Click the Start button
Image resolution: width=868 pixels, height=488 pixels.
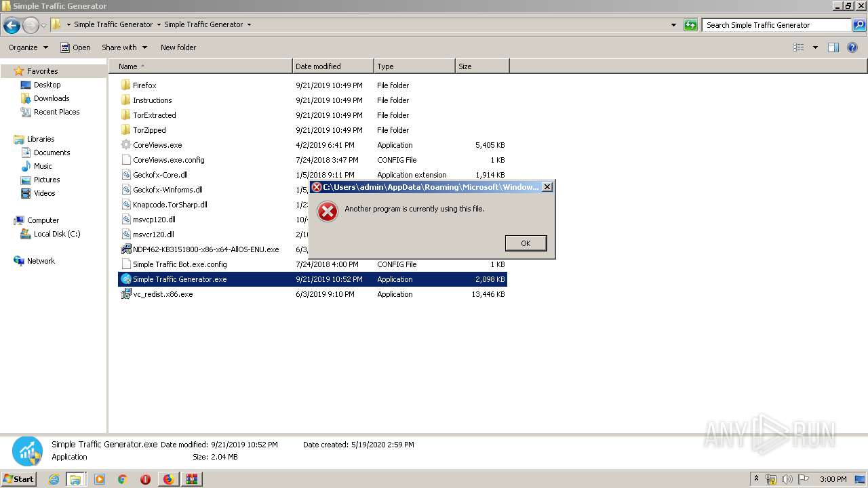[19, 479]
